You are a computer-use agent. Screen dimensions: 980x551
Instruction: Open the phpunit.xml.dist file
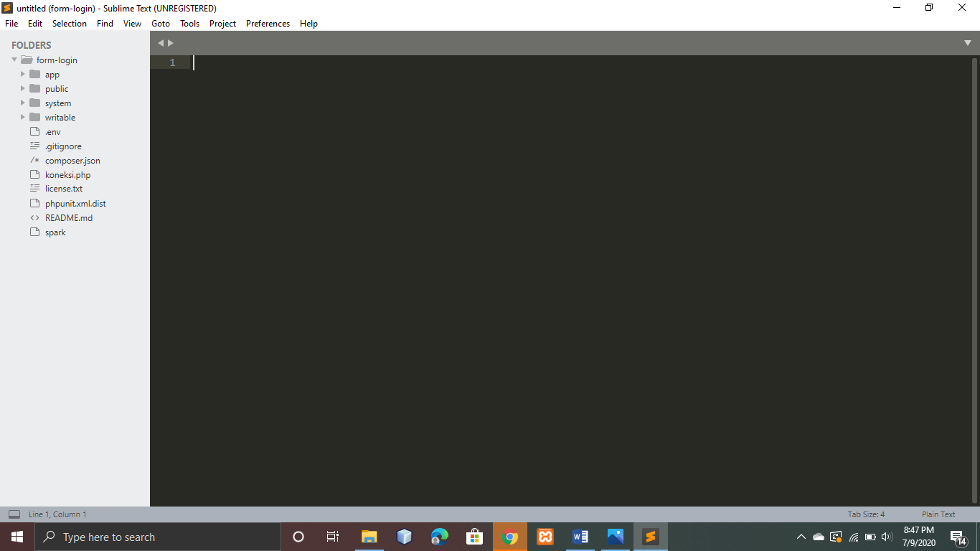[x=75, y=203]
